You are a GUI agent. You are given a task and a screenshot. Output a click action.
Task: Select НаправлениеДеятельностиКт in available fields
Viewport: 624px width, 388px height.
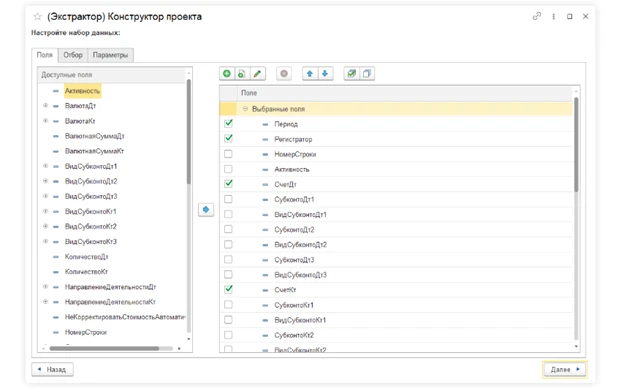click(x=110, y=302)
